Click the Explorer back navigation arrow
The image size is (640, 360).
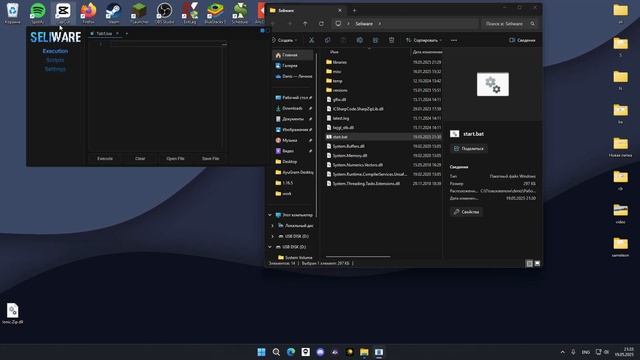point(273,24)
